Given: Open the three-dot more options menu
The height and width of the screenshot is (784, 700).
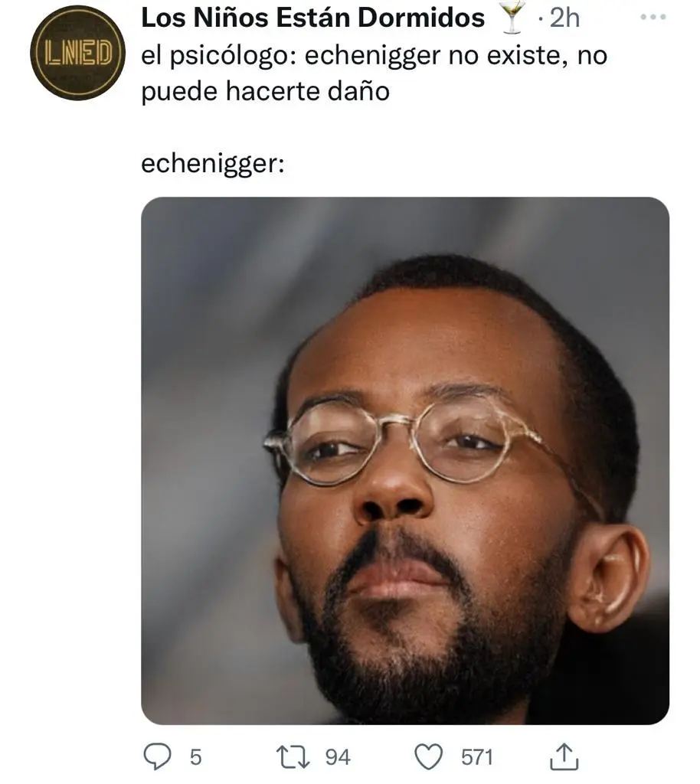Looking at the screenshot, I should [653, 17].
